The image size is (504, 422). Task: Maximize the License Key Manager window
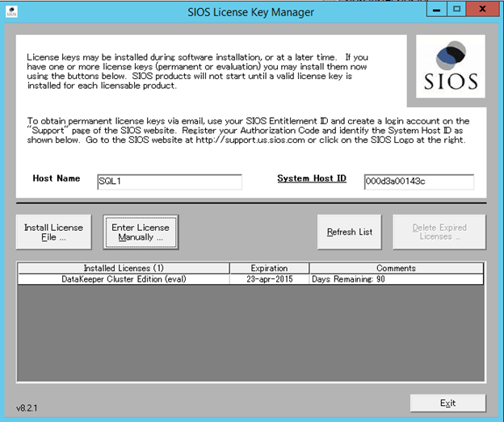pos(456,10)
